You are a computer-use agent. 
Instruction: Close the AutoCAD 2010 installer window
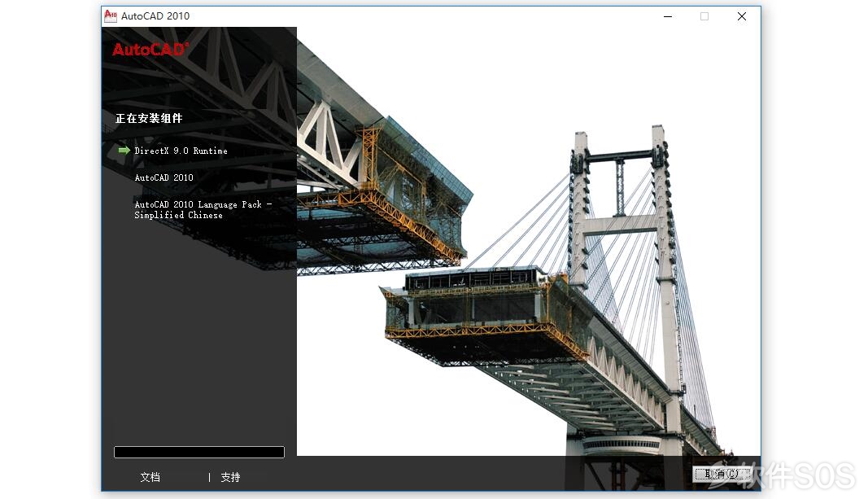pyautogui.click(x=742, y=16)
